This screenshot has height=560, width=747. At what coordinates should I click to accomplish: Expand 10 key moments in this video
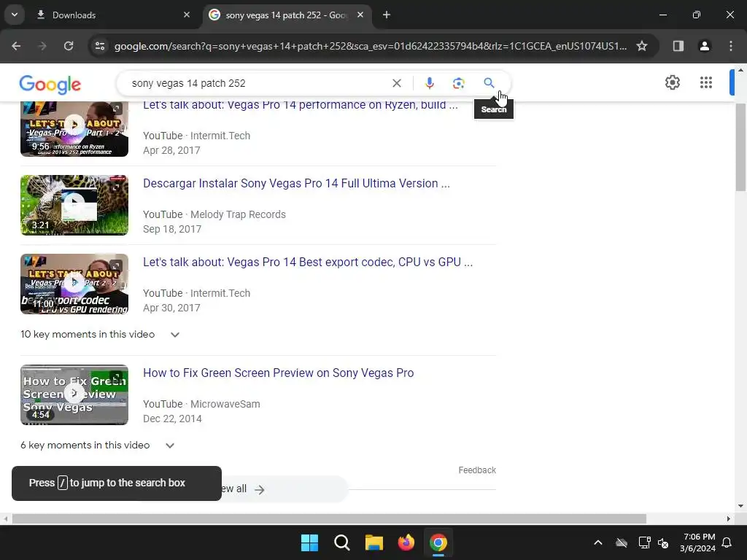(x=100, y=334)
